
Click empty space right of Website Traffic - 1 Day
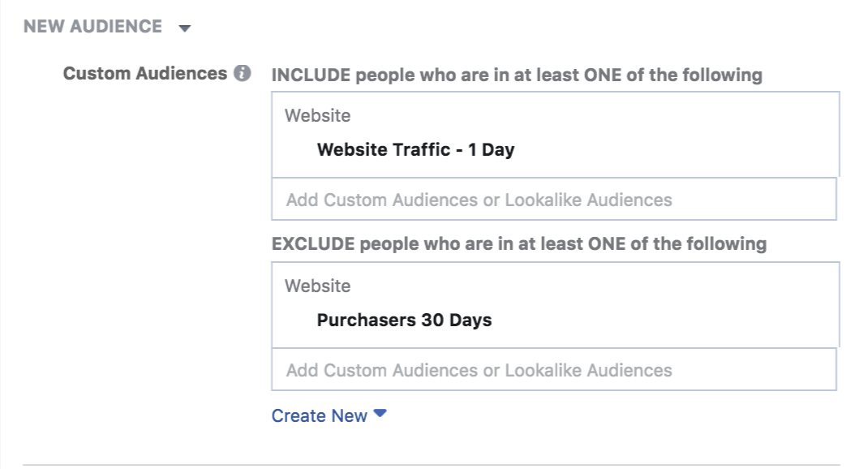coord(676,149)
